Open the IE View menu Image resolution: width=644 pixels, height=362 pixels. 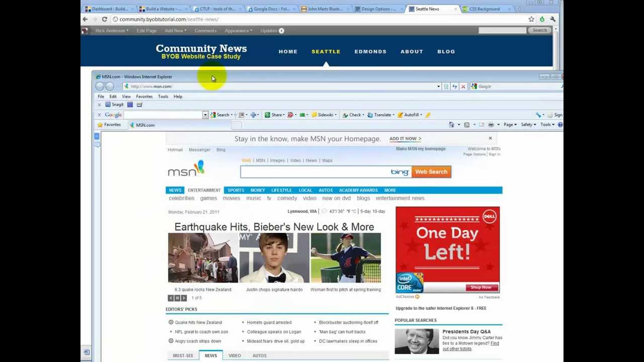(126, 97)
